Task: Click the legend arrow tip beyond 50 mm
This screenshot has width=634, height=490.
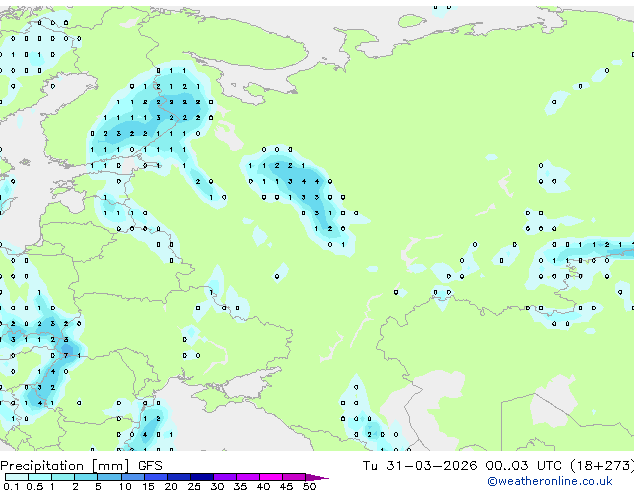Action: point(317,477)
